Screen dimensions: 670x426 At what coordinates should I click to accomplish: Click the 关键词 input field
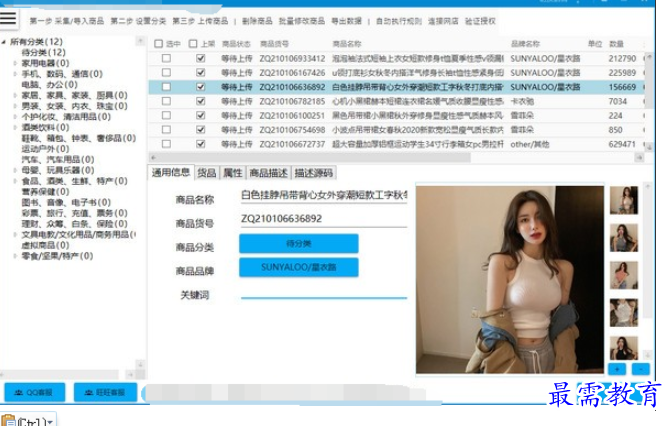click(323, 291)
